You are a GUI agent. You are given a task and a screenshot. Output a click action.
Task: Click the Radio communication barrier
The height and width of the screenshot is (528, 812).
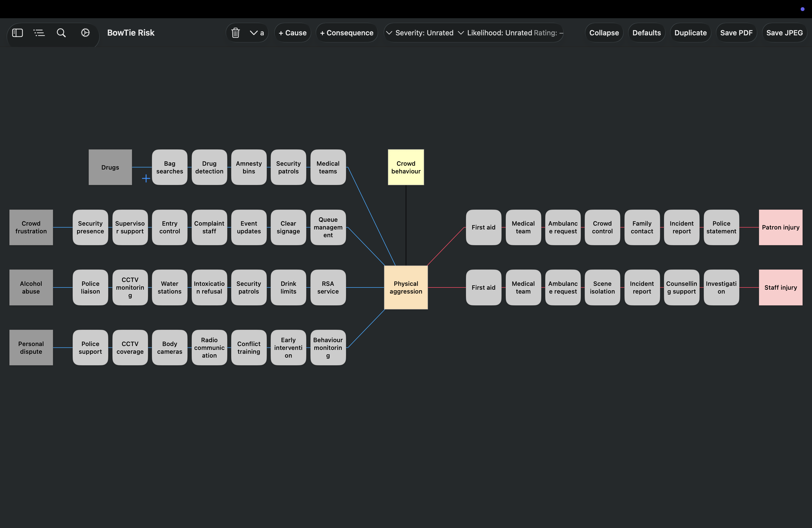209,347
